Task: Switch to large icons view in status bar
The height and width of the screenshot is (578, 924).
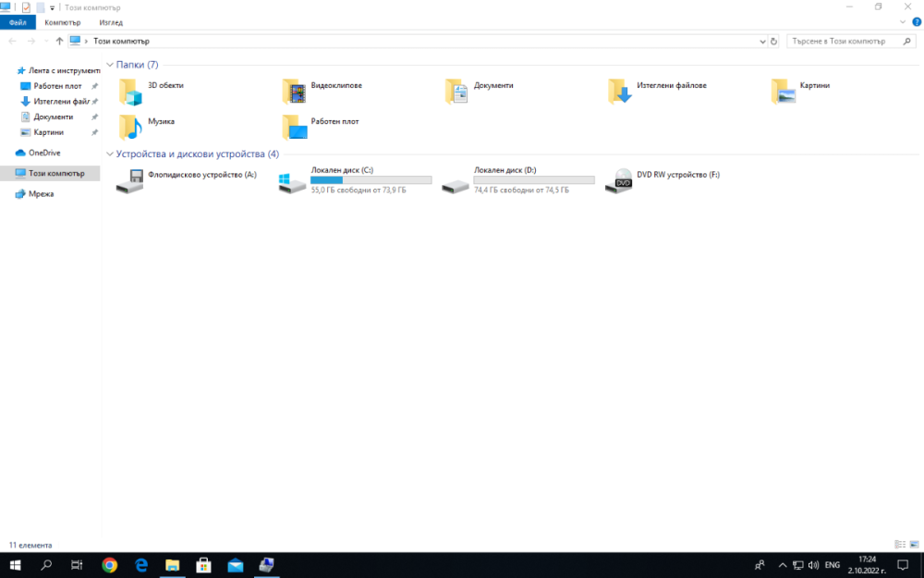Action: [914, 545]
